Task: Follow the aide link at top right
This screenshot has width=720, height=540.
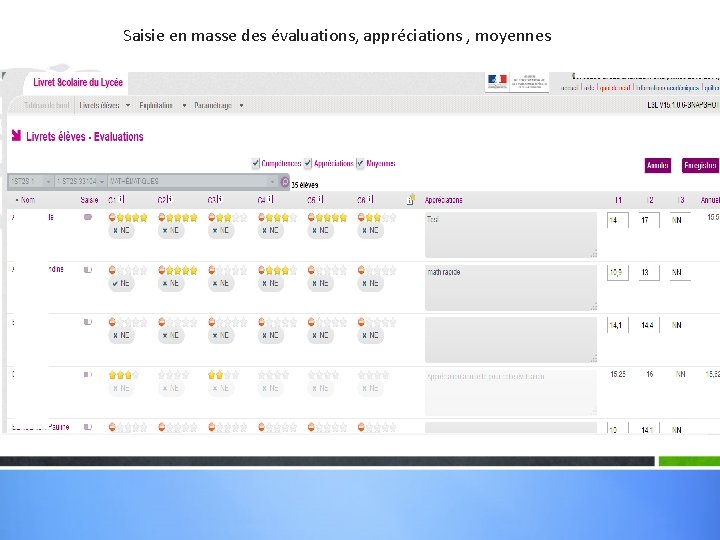Action: click(589, 87)
